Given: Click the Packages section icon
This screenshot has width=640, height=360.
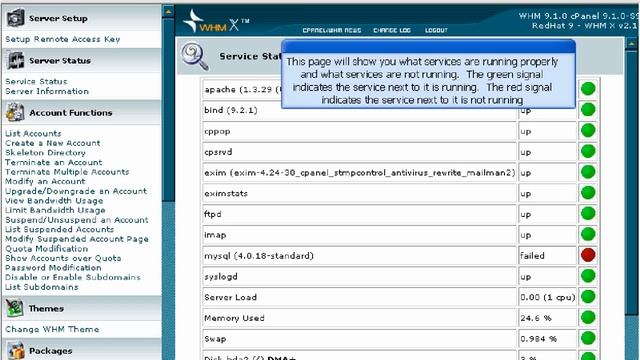Looking at the screenshot, I should [x=16, y=351].
